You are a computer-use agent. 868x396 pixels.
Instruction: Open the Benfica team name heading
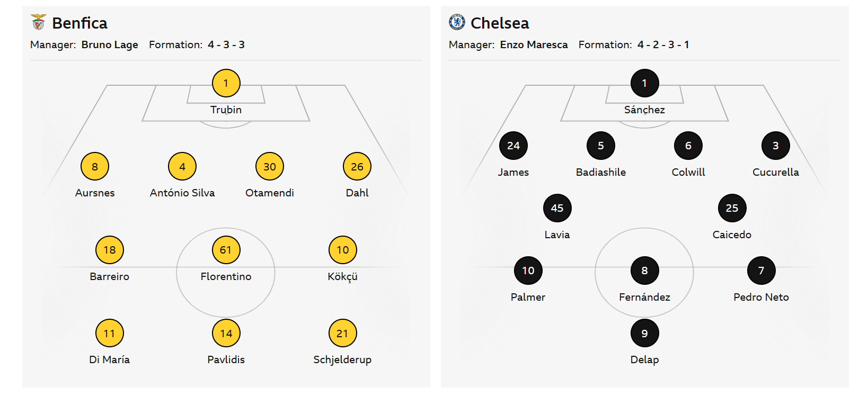pos(79,23)
